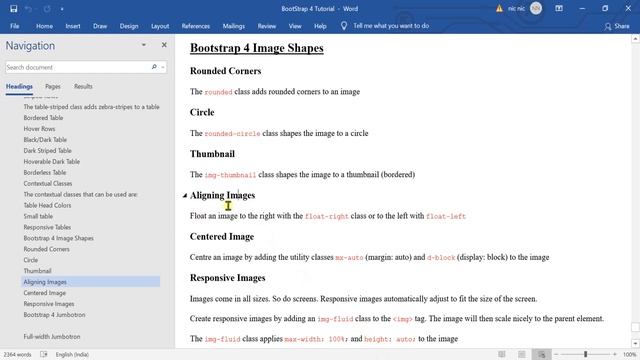
Task: Go to Hoverable Dark Table heading
Action: [x=51, y=162]
